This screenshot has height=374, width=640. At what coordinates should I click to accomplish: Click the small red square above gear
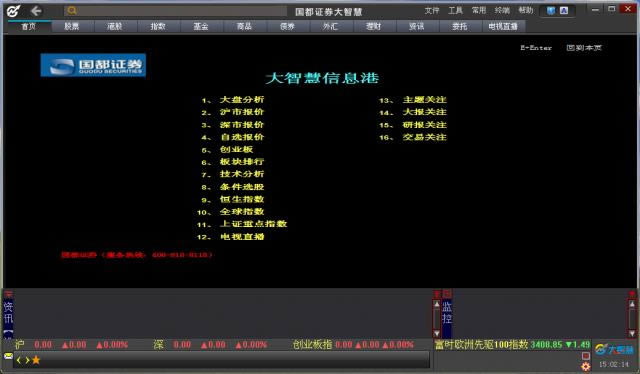[586, 355]
